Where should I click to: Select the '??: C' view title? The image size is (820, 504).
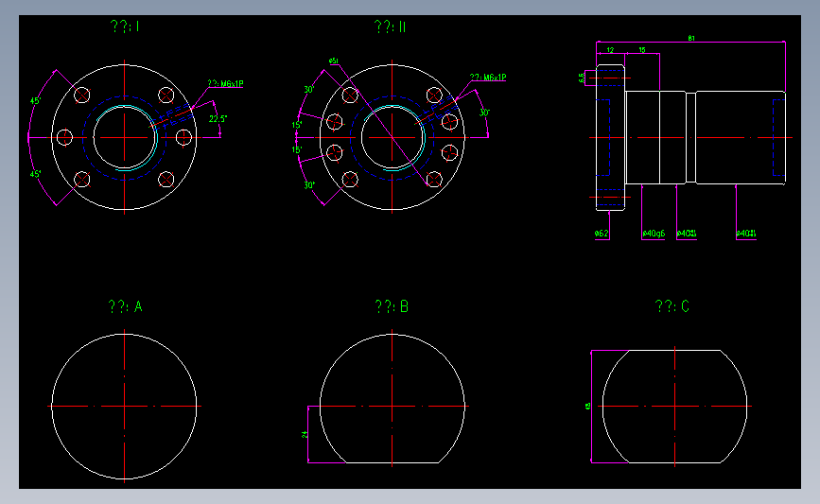point(672,306)
